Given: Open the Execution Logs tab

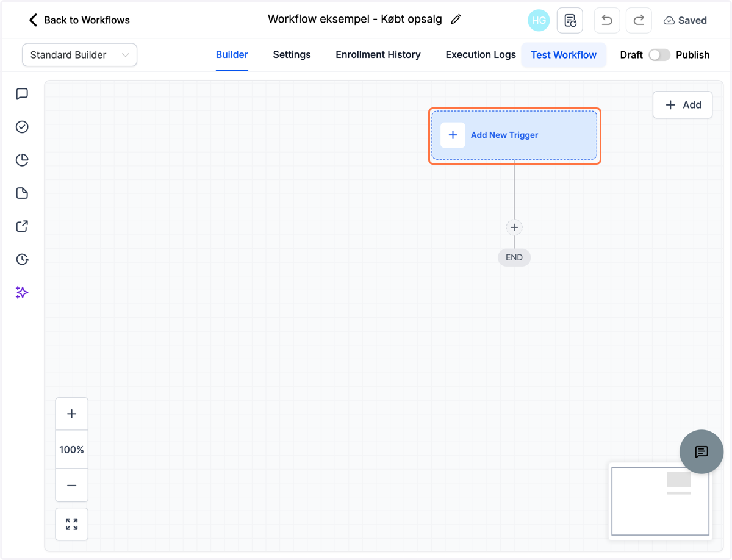Looking at the screenshot, I should (x=481, y=55).
